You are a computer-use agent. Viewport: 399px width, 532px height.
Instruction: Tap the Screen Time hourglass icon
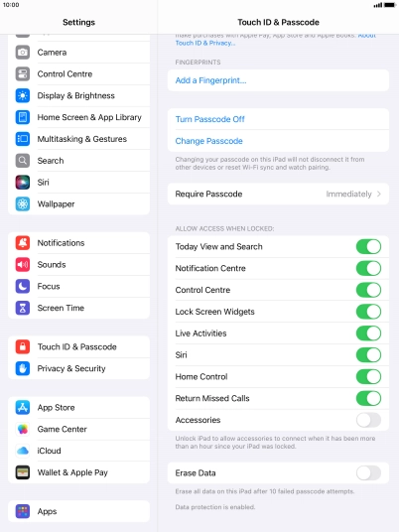click(23, 308)
